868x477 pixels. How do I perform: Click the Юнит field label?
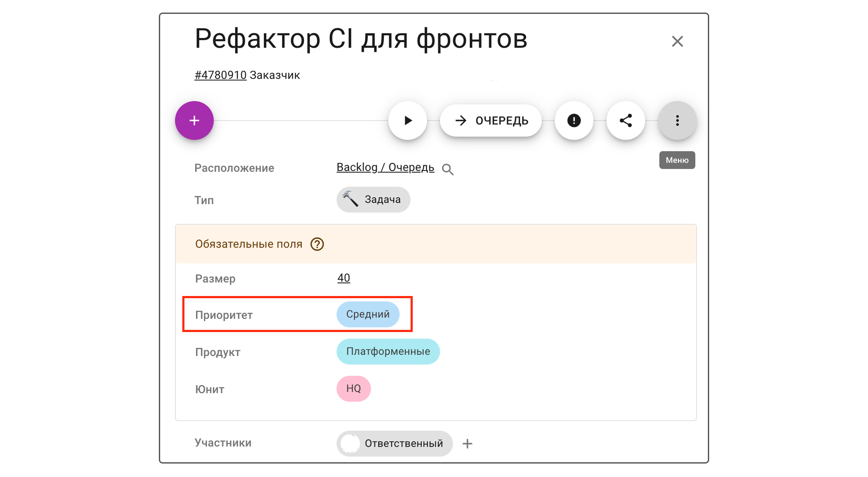210,389
